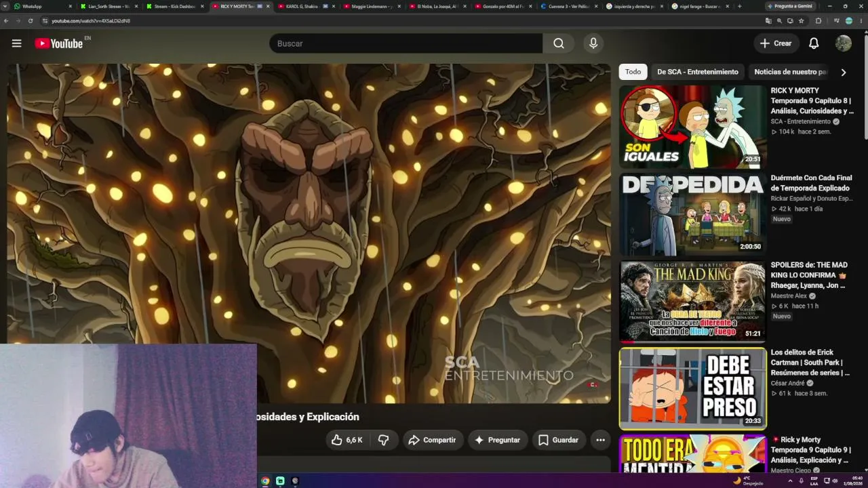Show more filter chips with arrow
The height and width of the screenshot is (488, 868).
pos(844,72)
